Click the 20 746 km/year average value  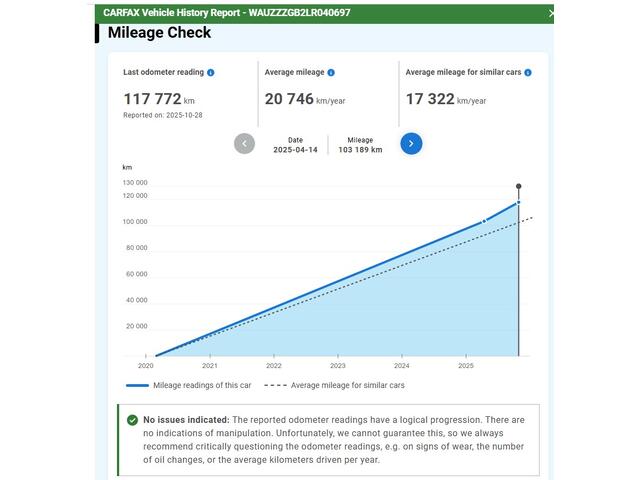(305, 99)
